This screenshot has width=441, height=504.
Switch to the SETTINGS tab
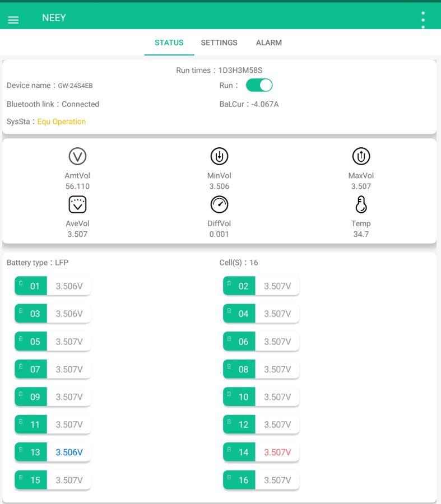coord(219,43)
